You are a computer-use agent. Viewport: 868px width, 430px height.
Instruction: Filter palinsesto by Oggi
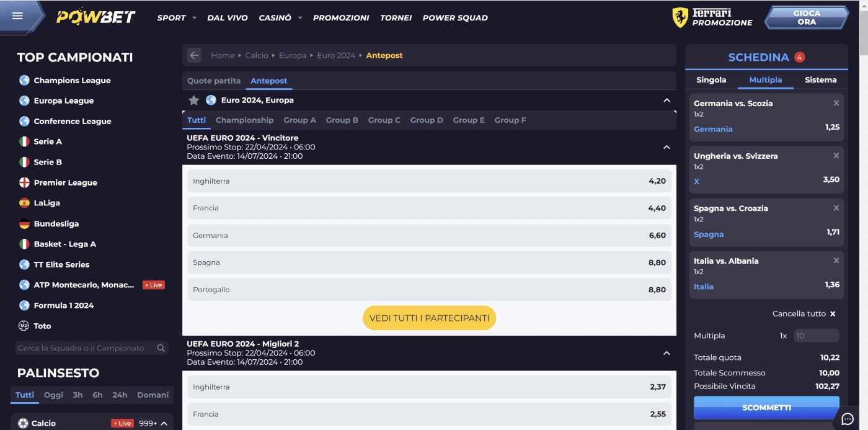[x=53, y=395]
